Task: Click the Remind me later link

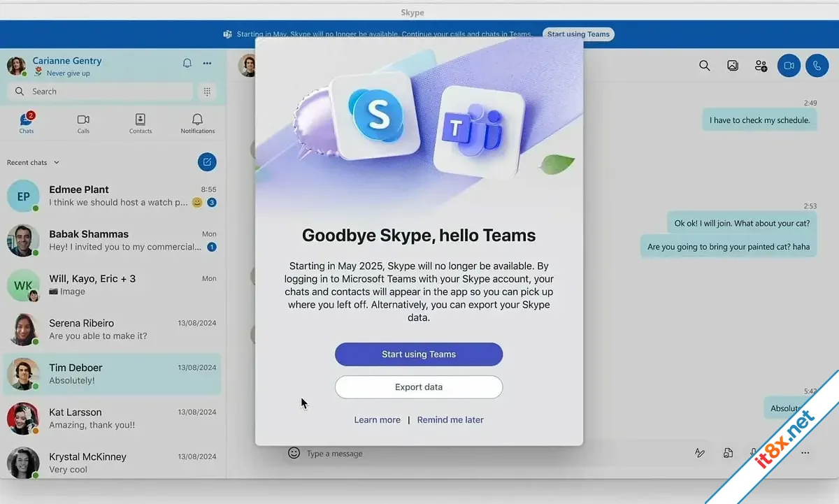Action: tap(450, 420)
